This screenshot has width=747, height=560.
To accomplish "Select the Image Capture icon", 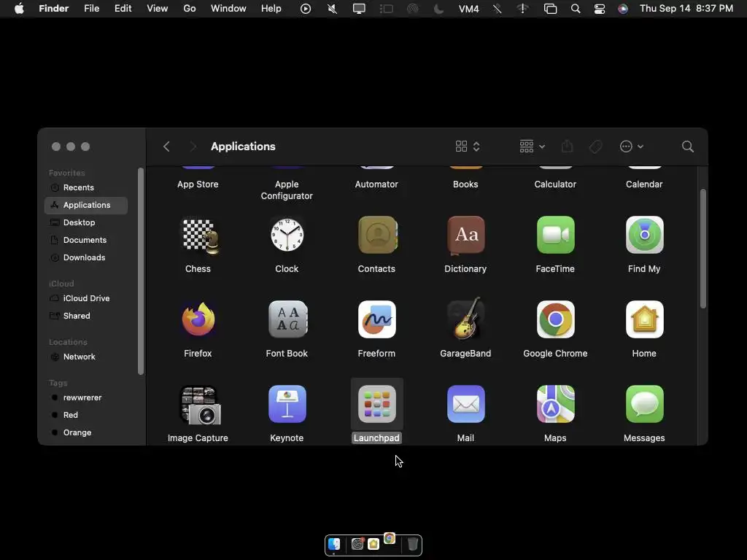I will pos(200,405).
